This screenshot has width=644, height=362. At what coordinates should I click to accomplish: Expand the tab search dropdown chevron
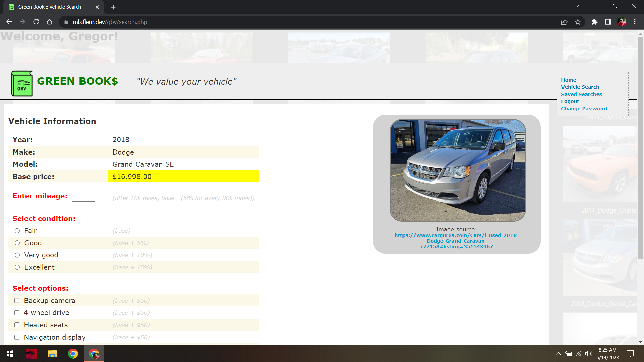click(x=577, y=6)
